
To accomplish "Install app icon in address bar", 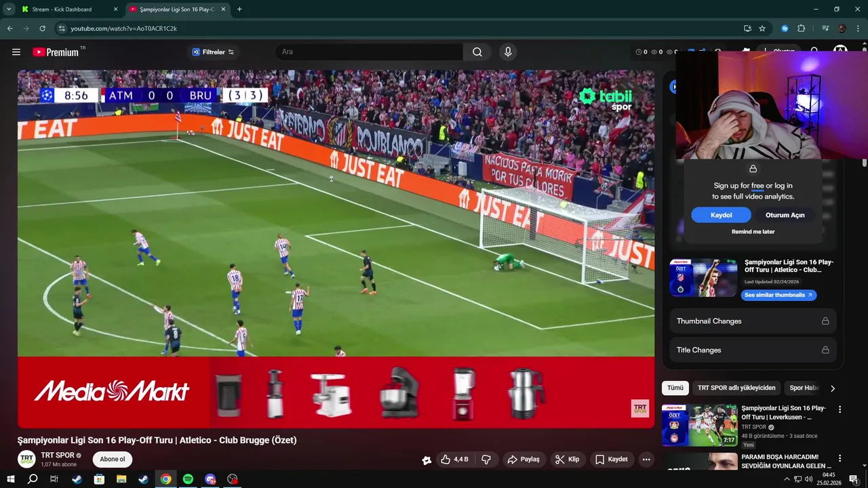I will click(747, 28).
